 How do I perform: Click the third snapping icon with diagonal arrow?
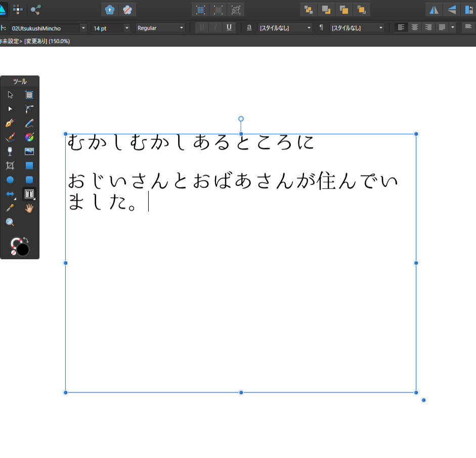point(236,10)
